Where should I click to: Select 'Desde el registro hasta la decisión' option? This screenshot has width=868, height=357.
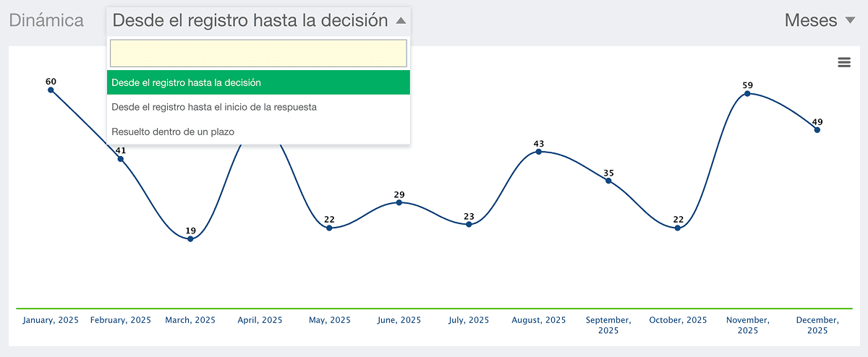coord(258,82)
